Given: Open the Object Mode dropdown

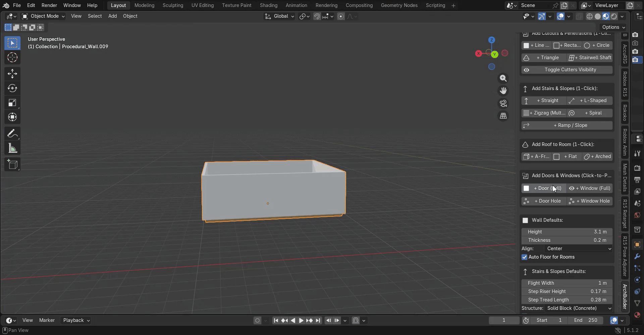Looking at the screenshot, I should 43,16.
